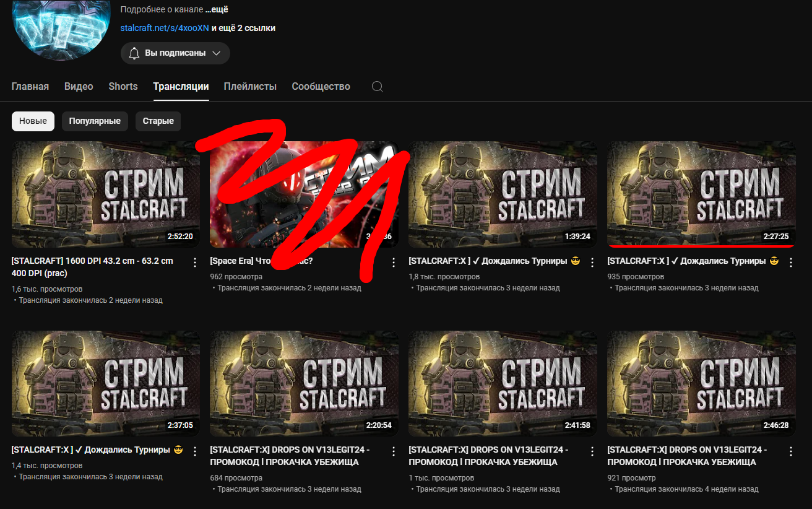Open the thumbnail showing duration 2:41:58
812x509 pixels.
(x=503, y=383)
